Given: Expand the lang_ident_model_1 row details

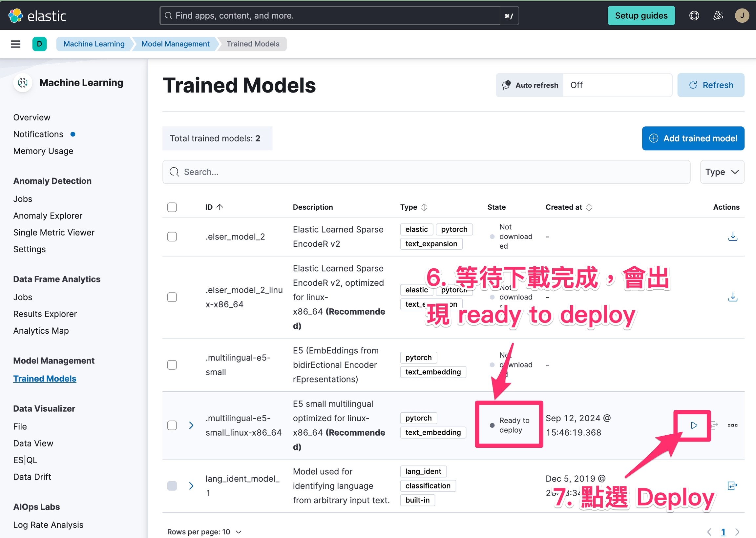Looking at the screenshot, I should [x=191, y=486].
